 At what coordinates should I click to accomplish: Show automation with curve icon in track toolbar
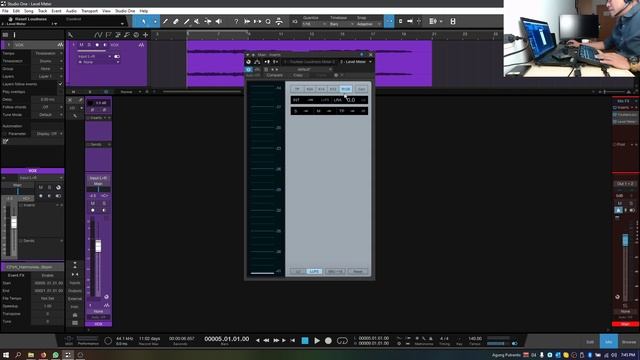click(98, 35)
